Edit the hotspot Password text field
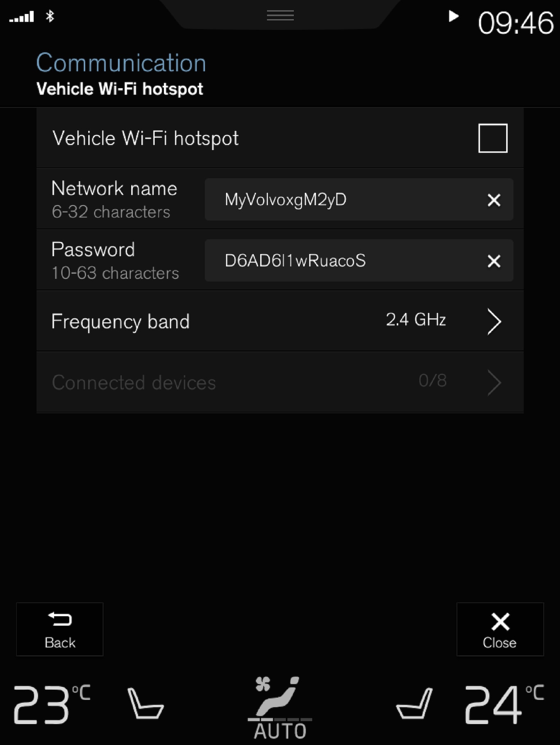 coord(344,261)
